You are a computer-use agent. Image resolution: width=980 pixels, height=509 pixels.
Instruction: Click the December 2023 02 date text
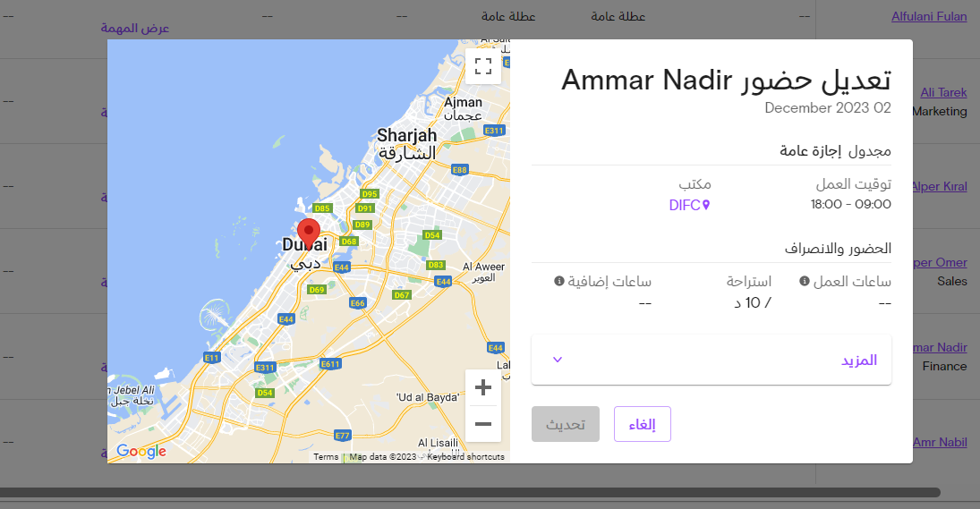pyautogui.click(x=828, y=108)
